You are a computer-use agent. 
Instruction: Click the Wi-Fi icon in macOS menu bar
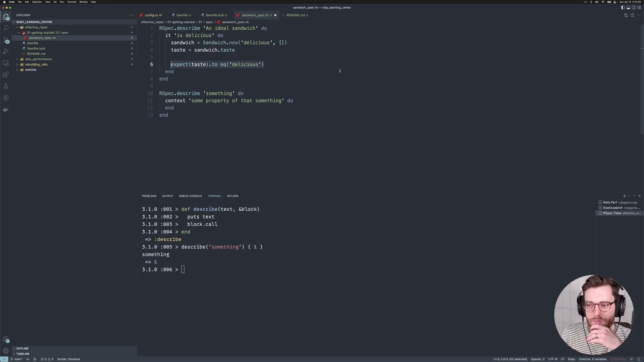coord(603,2)
